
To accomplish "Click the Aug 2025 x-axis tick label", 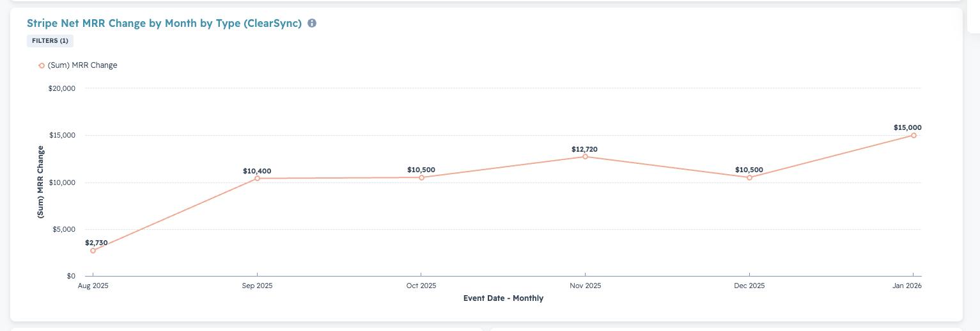I will (93, 286).
